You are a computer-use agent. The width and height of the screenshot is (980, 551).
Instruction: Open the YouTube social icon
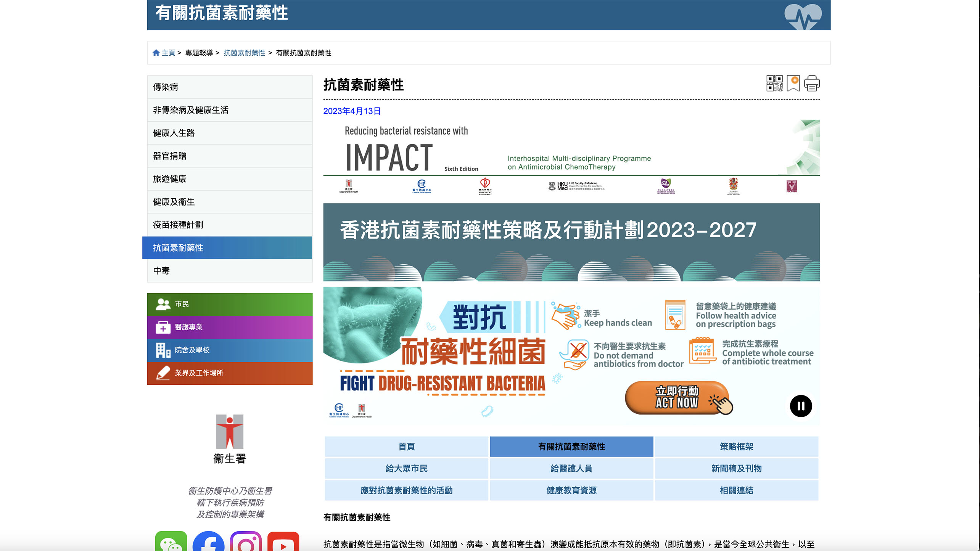[283, 542]
